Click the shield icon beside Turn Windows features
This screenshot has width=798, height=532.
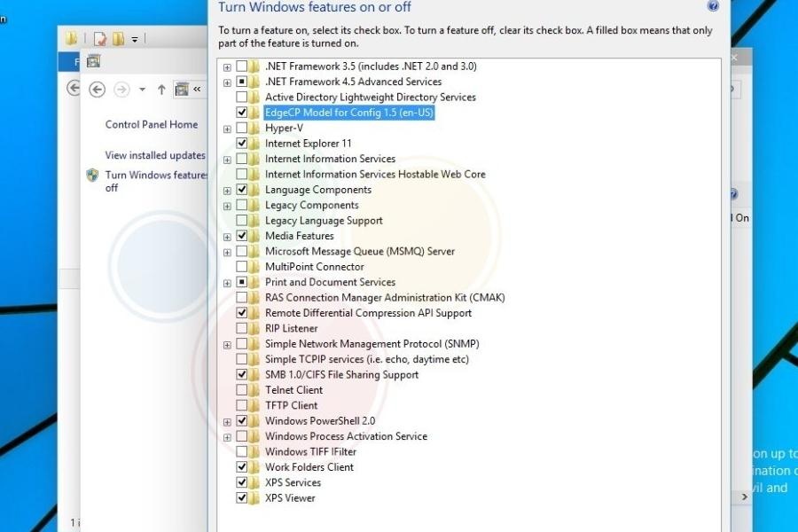[x=92, y=176]
